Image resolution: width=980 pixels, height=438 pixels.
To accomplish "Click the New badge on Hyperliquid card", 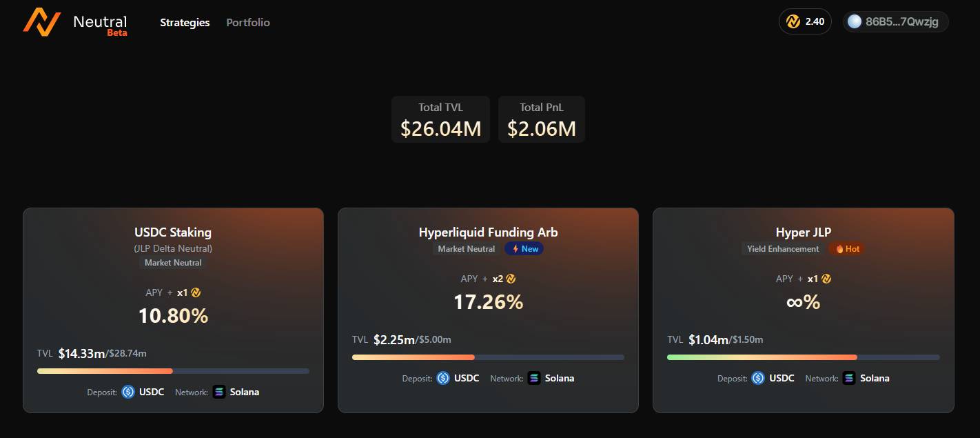I will pyautogui.click(x=524, y=249).
